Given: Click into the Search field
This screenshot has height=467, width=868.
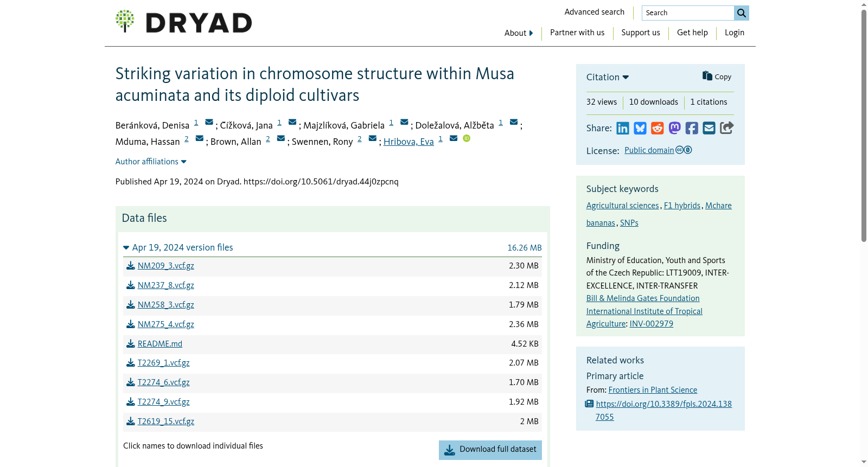Looking at the screenshot, I should click(x=688, y=13).
